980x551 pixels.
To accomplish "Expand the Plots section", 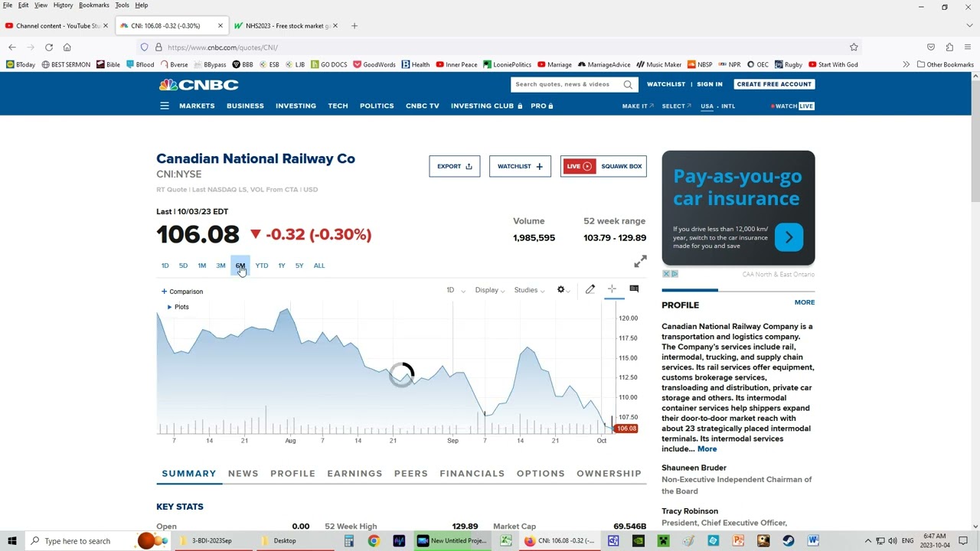I will (178, 307).
